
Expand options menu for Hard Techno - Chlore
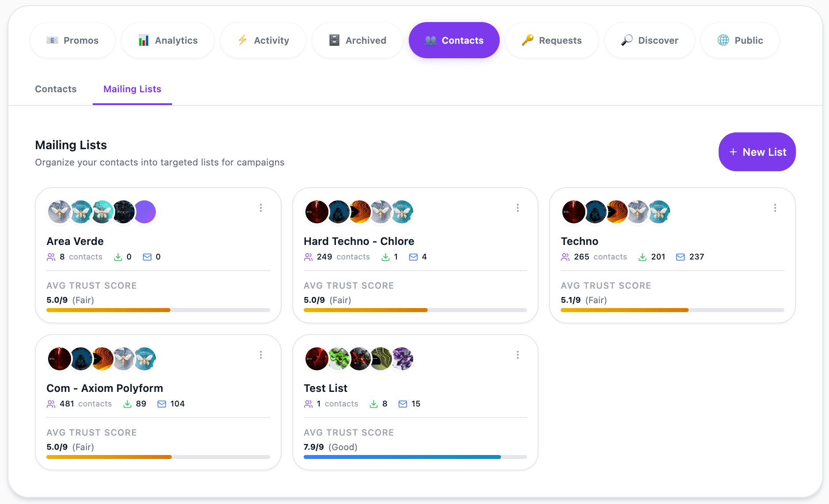tap(518, 208)
